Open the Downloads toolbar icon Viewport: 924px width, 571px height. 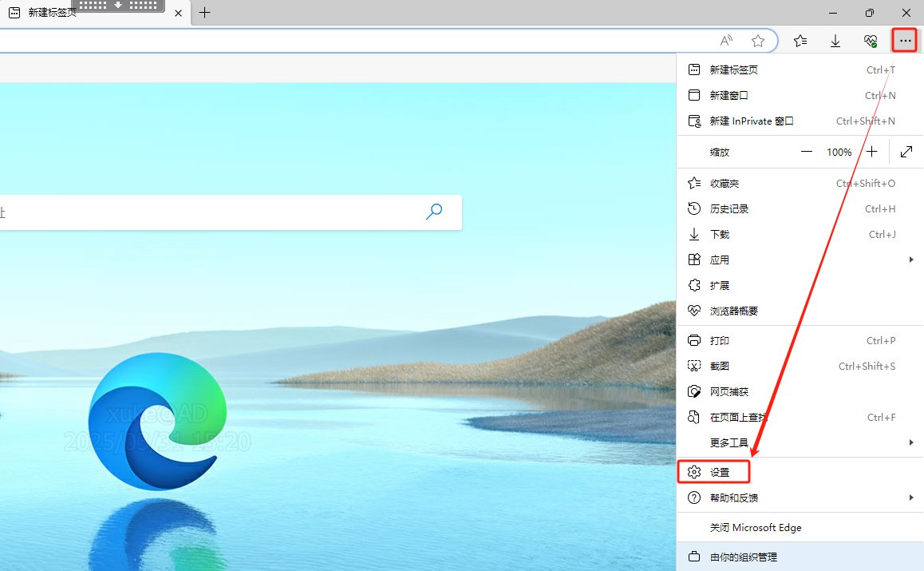835,41
